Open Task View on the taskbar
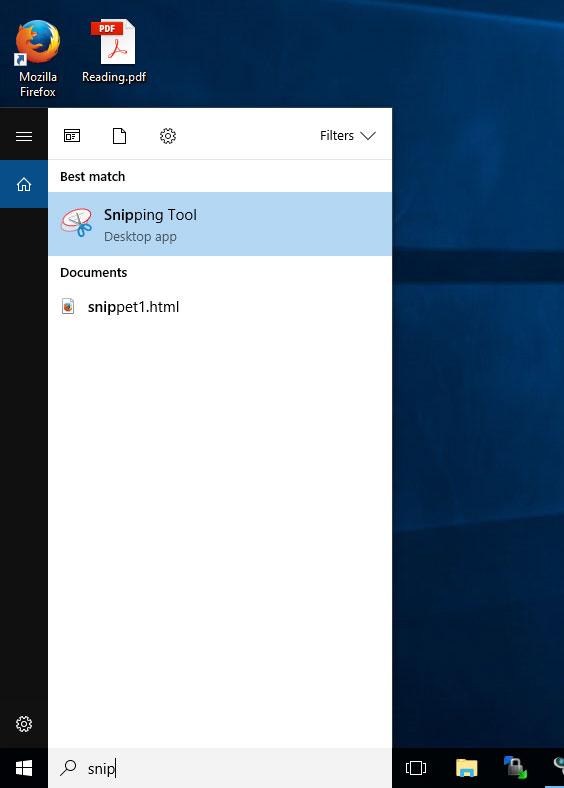This screenshot has height=788, width=564. point(416,768)
